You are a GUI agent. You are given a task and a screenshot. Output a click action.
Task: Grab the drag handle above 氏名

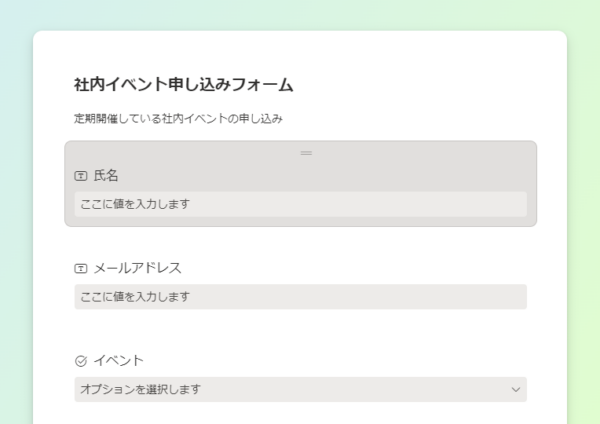click(x=306, y=153)
